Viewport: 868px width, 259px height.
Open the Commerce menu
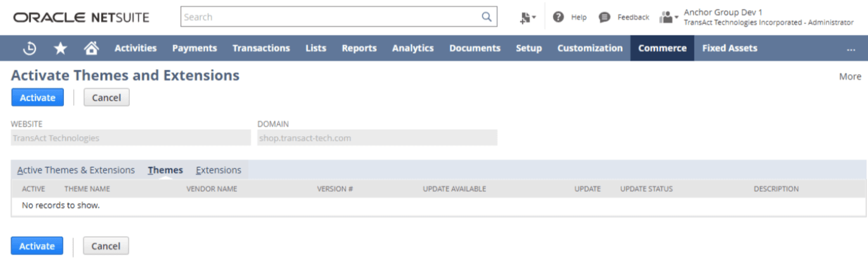tap(662, 48)
